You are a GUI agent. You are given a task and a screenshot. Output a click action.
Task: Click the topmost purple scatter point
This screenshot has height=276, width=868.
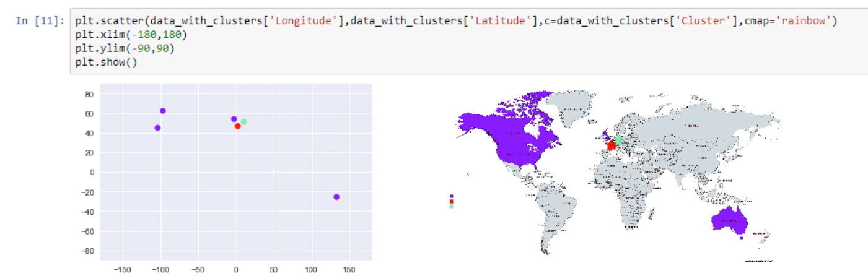pyautogui.click(x=163, y=111)
